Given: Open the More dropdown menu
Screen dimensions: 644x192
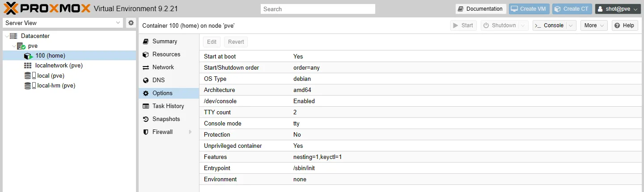Looking at the screenshot, I should 594,25.
